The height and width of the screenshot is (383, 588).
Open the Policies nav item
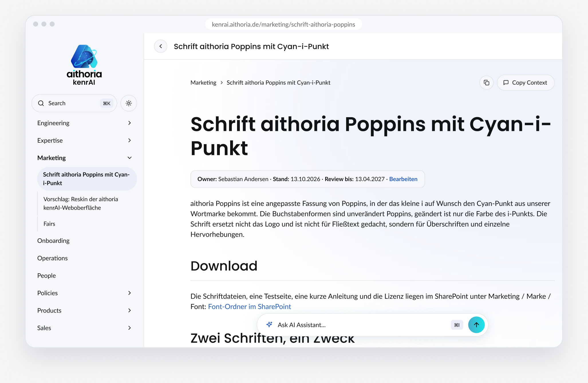point(48,293)
